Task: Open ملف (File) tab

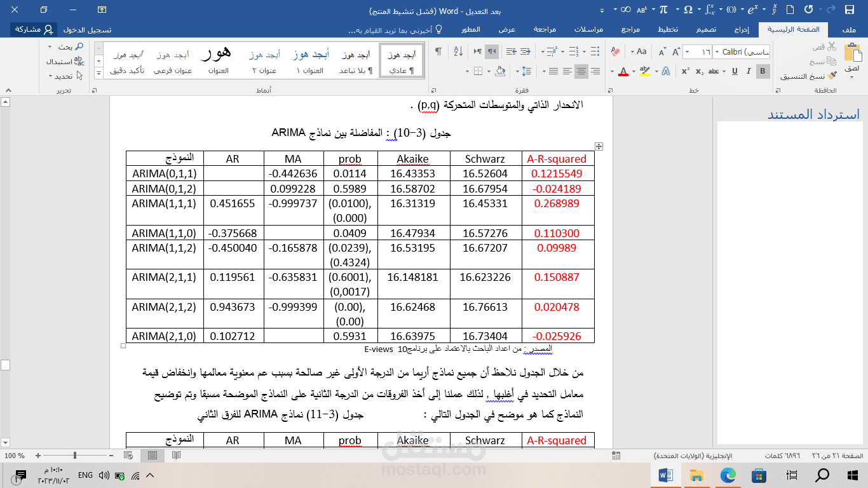Action: tap(848, 30)
